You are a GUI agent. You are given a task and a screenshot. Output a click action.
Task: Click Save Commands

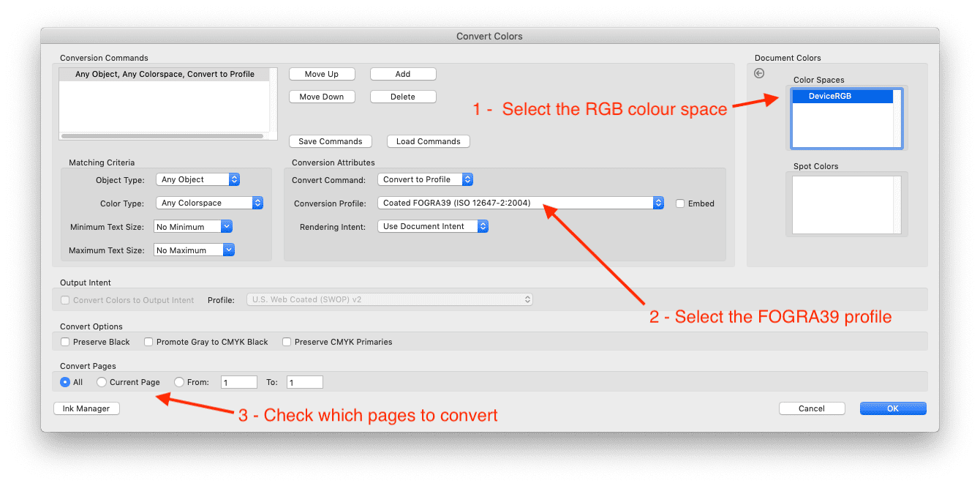pos(330,141)
